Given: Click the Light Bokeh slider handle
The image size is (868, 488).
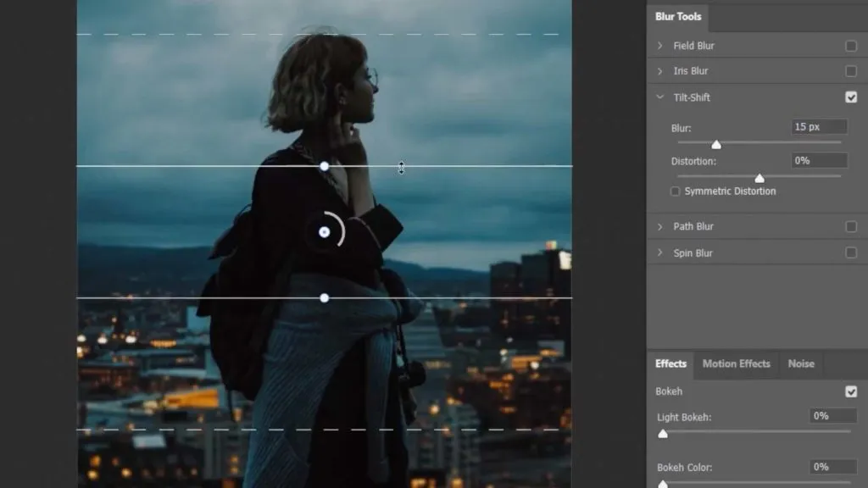Looking at the screenshot, I should (663, 433).
